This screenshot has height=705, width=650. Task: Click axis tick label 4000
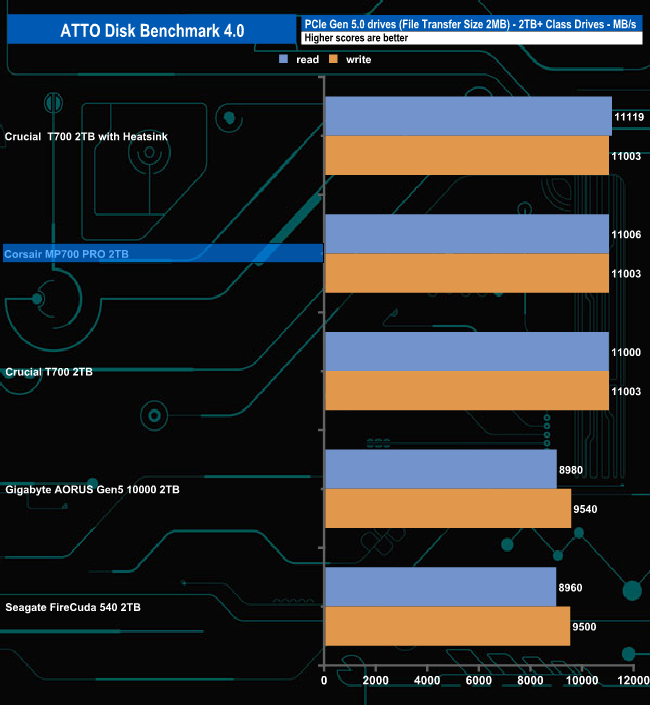point(427,680)
